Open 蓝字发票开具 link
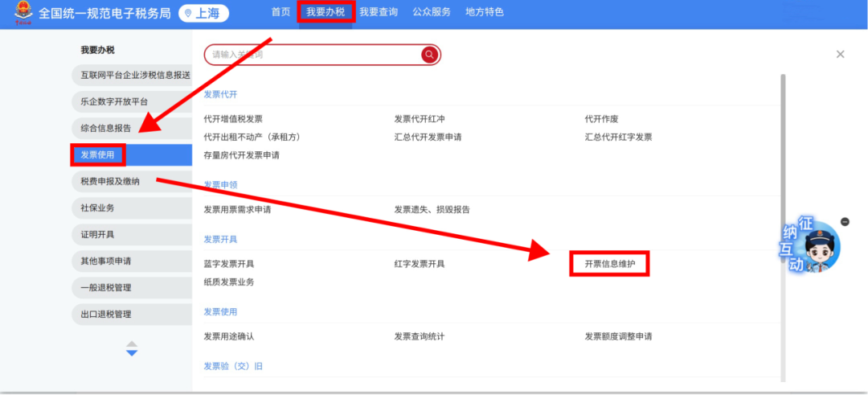The height and width of the screenshot is (395, 868). click(x=228, y=264)
